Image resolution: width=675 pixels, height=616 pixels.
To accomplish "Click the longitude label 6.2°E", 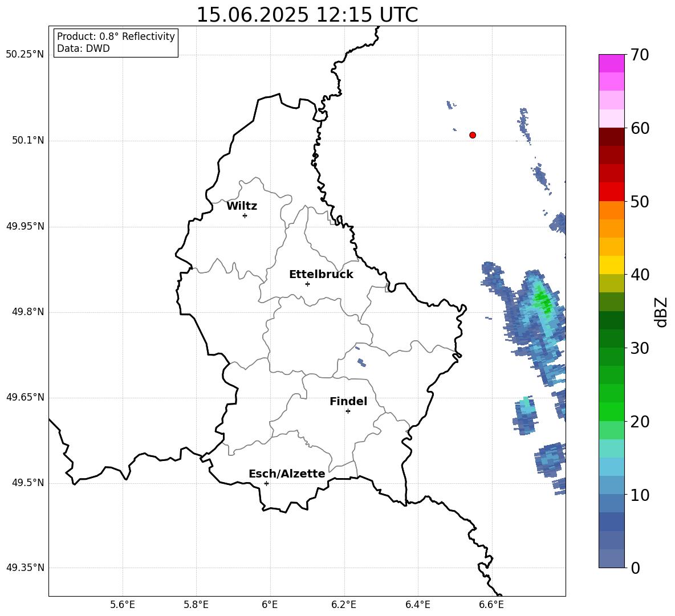I will [344, 605].
